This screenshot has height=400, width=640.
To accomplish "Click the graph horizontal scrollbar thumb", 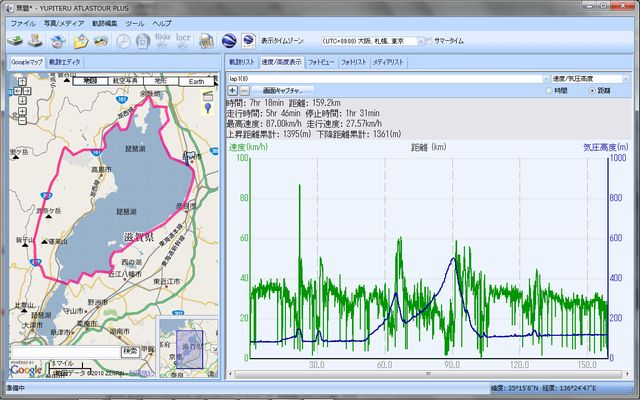I will [x=428, y=373].
